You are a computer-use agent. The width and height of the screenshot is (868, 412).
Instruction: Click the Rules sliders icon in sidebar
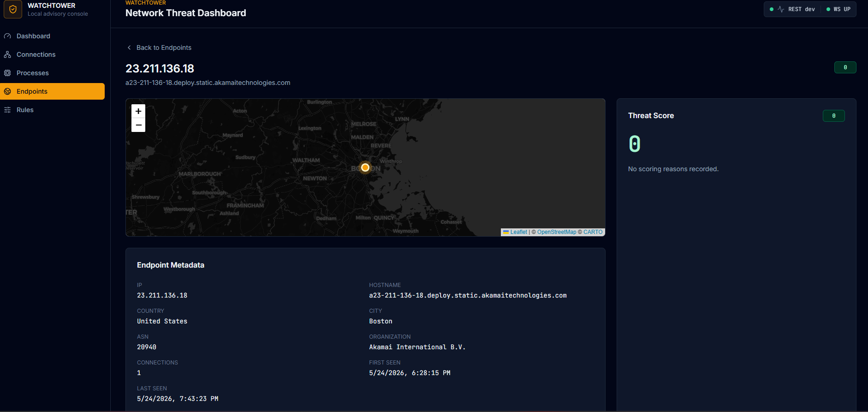7,110
